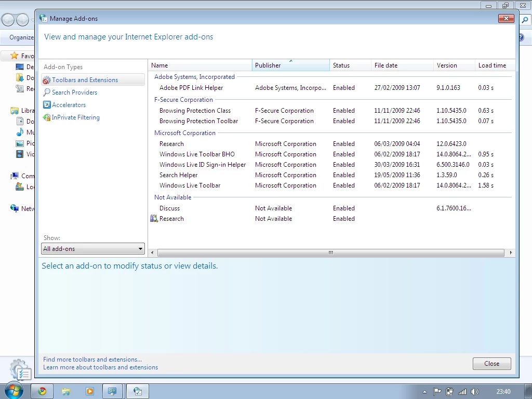The image size is (532, 399).
Task: Collapse the Microsoft Corporation group header
Action: tap(184, 132)
